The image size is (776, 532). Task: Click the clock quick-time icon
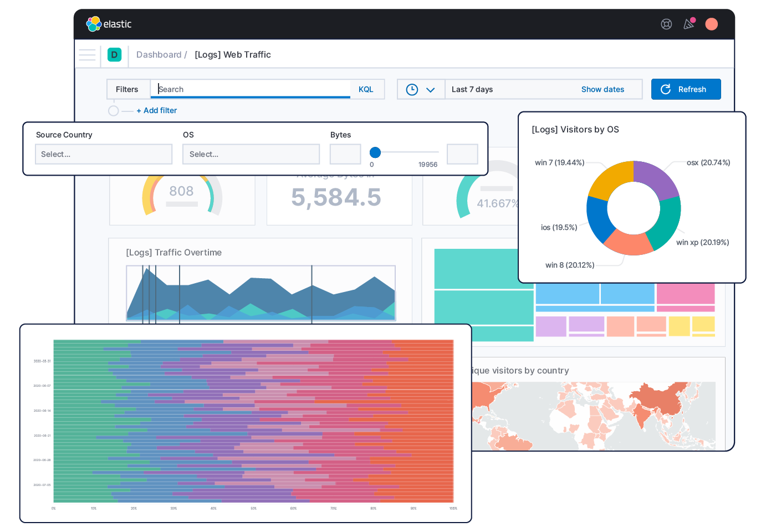click(x=412, y=89)
